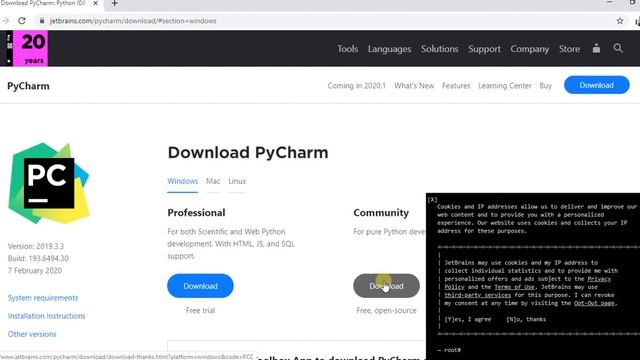Open third-party services link
The image size is (640, 360).
tap(478, 295)
